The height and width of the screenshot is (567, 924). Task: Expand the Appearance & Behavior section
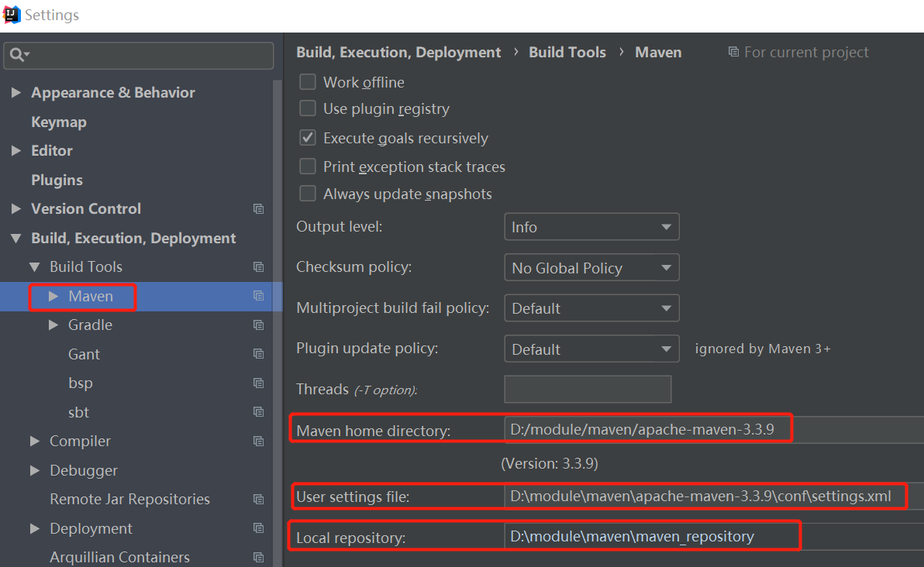16,93
